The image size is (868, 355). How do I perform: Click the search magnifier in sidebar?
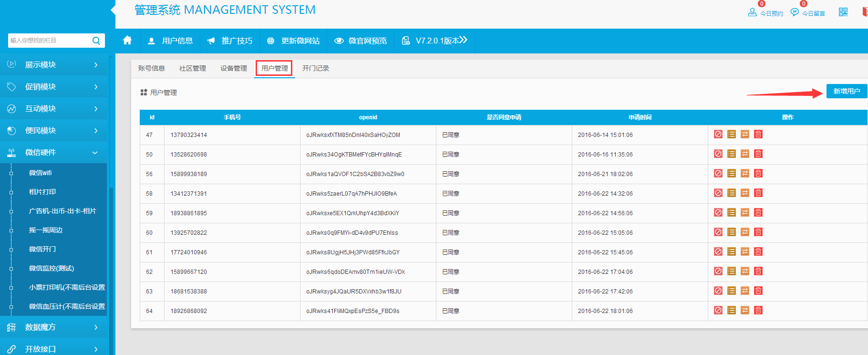click(x=96, y=41)
